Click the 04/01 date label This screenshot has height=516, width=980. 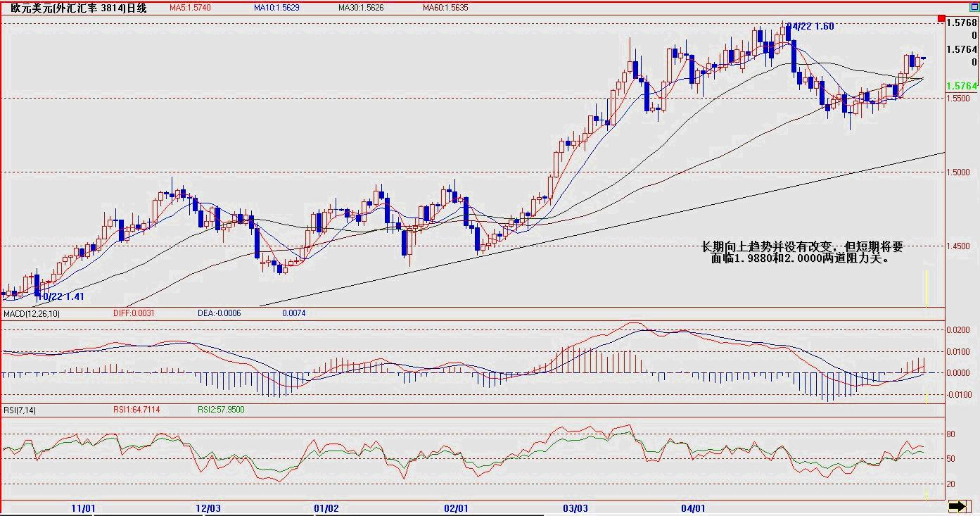click(693, 508)
